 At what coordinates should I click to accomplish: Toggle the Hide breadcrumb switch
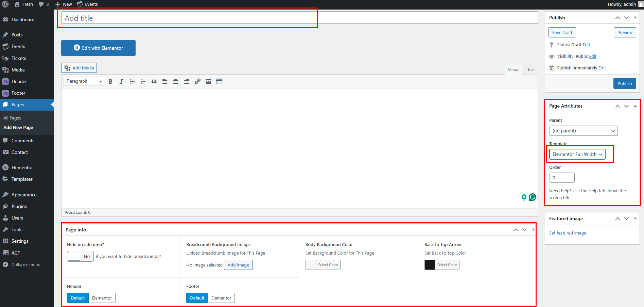pos(80,256)
